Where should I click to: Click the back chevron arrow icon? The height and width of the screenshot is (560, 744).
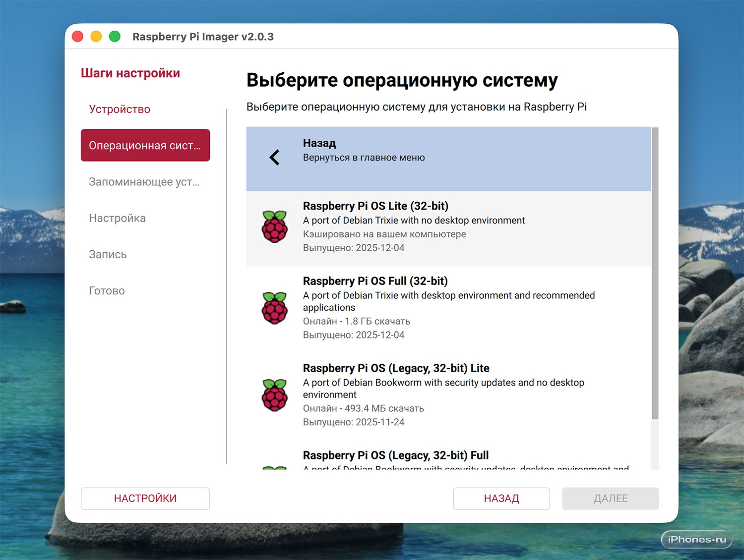[274, 158]
